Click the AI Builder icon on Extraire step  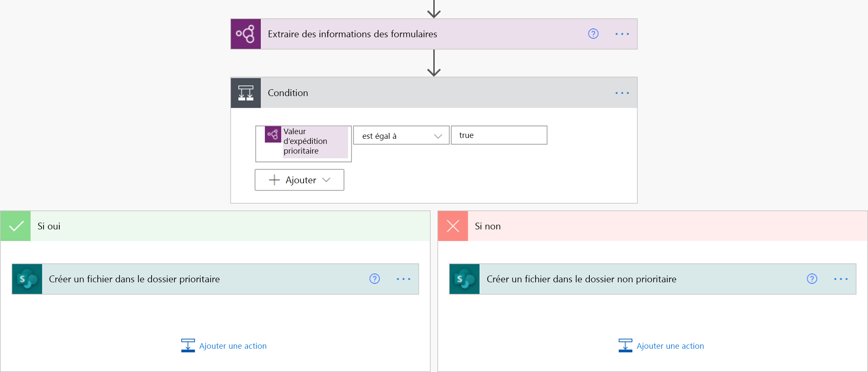click(x=246, y=34)
